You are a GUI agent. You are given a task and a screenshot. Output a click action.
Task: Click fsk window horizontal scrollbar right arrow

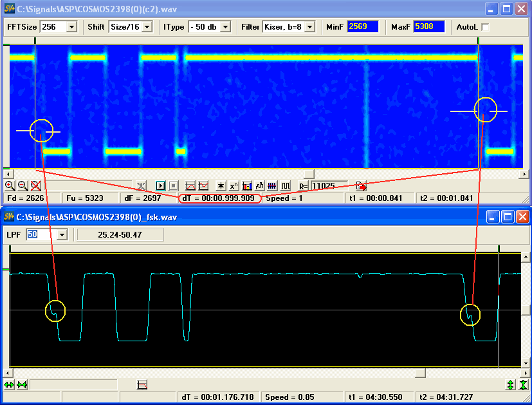(x=524, y=373)
